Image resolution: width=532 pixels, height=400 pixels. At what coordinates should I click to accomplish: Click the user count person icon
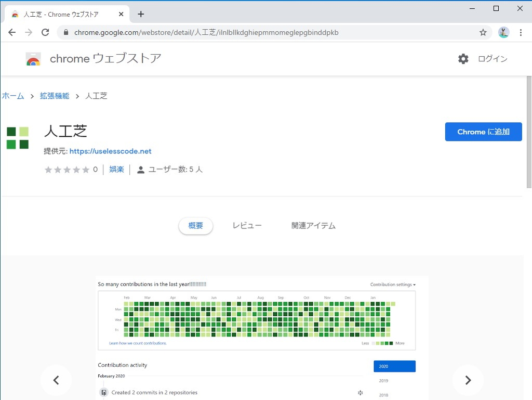click(140, 169)
